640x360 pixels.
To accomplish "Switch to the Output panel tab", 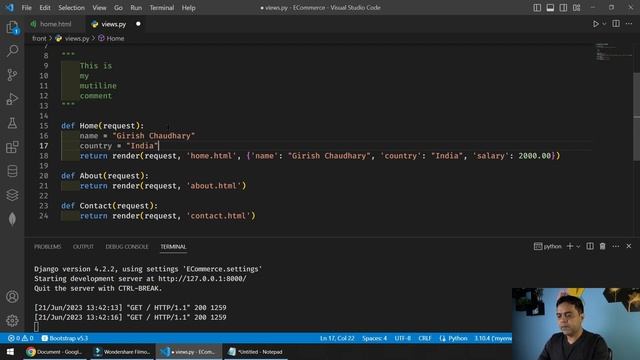I will (83, 247).
